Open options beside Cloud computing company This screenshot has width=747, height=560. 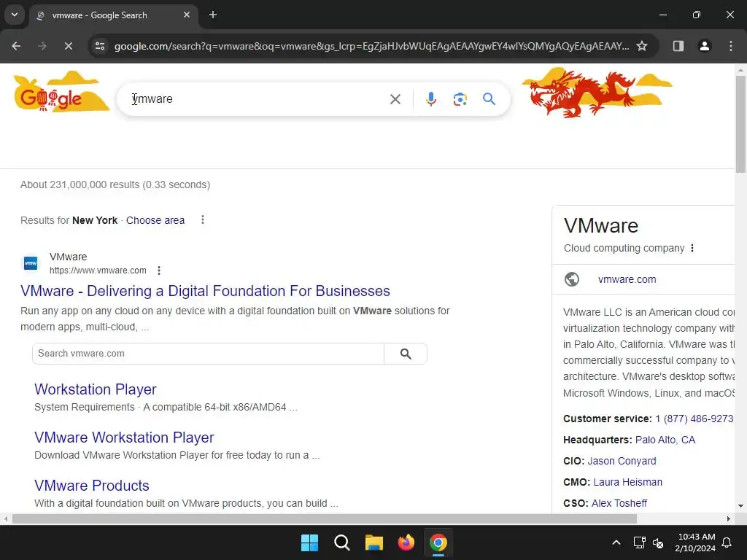point(692,248)
